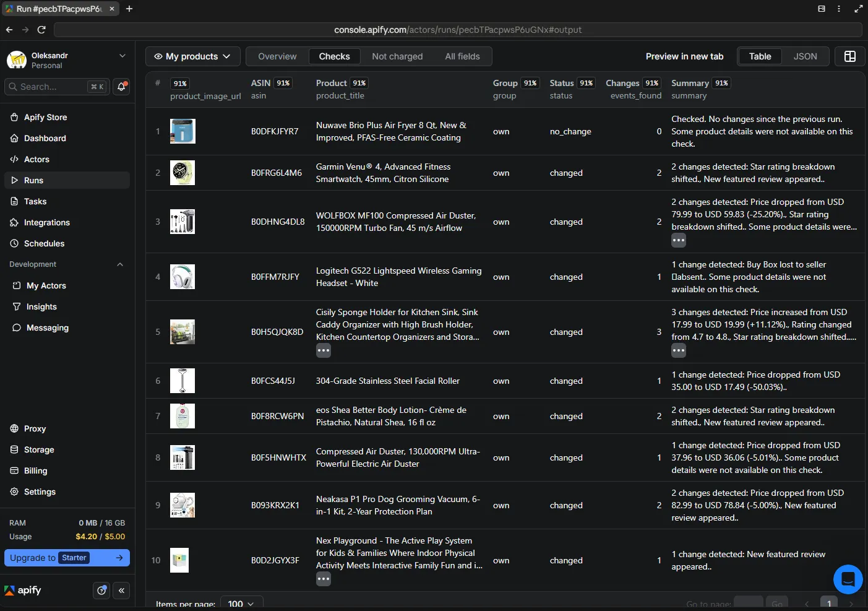Viewport: 868px width, 611px height.
Task: Open the notifications bell
Action: tap(122, 87)
